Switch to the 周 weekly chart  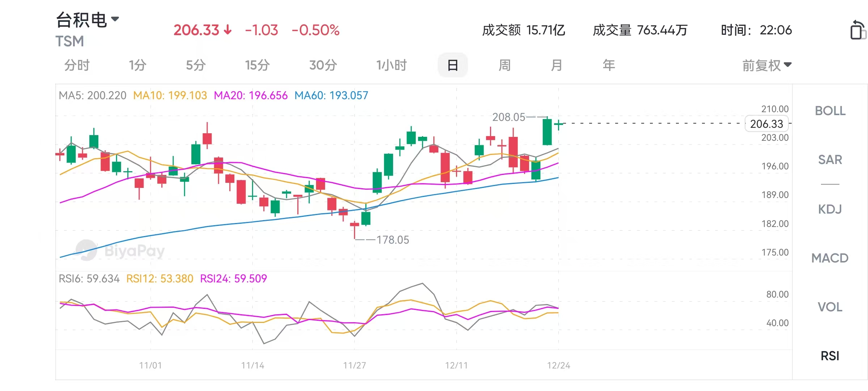click(x=505, y=66)
